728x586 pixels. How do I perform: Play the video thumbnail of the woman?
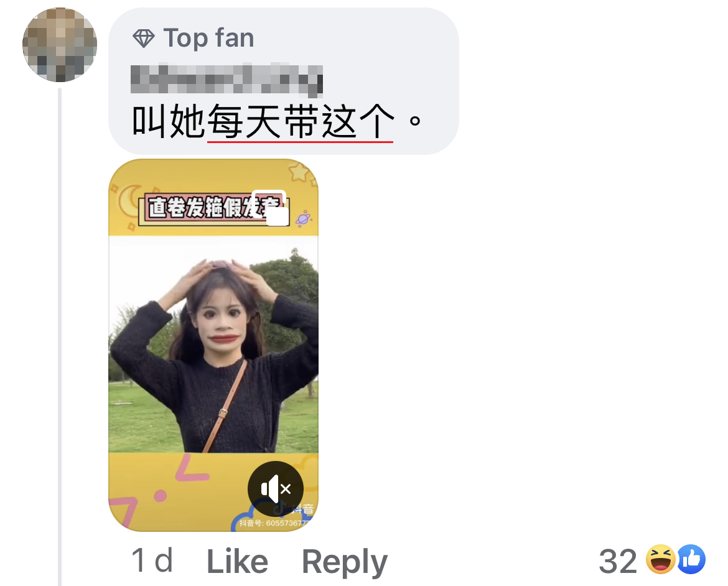(213, 345)
